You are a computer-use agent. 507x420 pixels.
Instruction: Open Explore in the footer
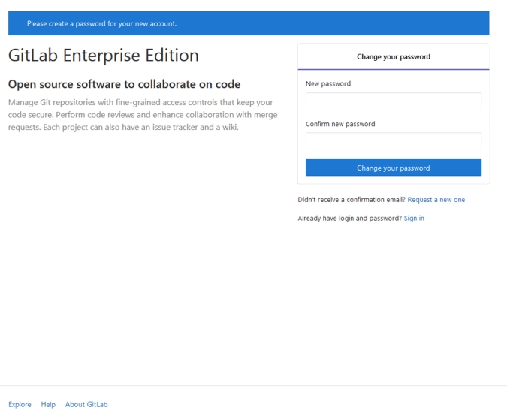pyautogui.click(x=20, y=404)
